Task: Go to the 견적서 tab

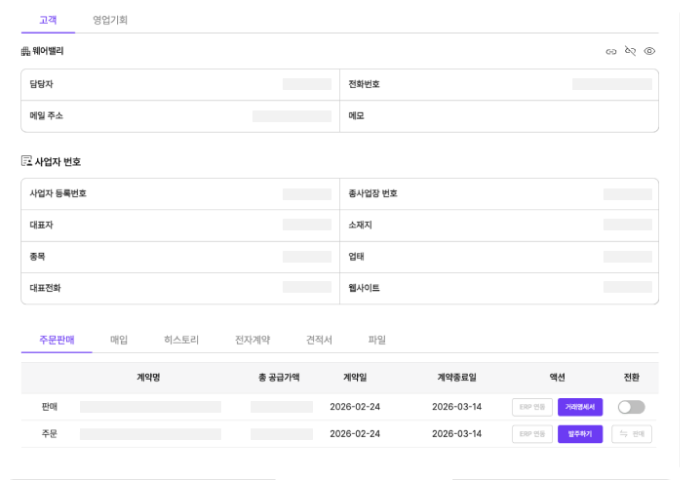Action: click(319, 340)
